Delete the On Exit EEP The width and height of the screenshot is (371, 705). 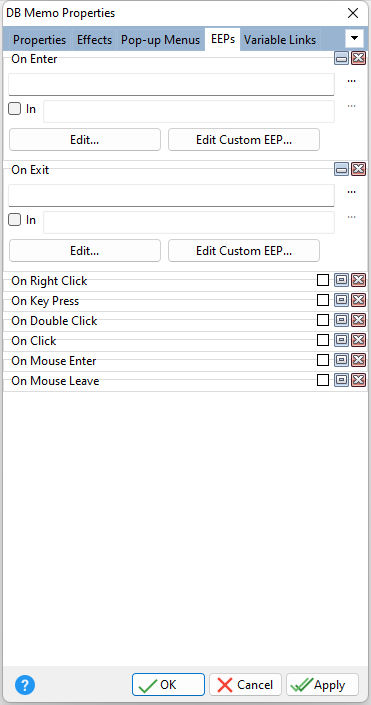point(358,169)
